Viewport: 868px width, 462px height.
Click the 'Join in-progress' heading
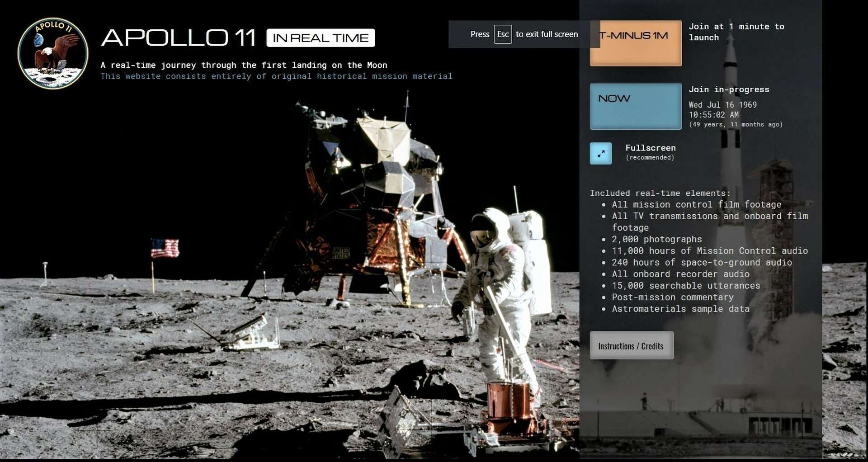tap(728, 90)
